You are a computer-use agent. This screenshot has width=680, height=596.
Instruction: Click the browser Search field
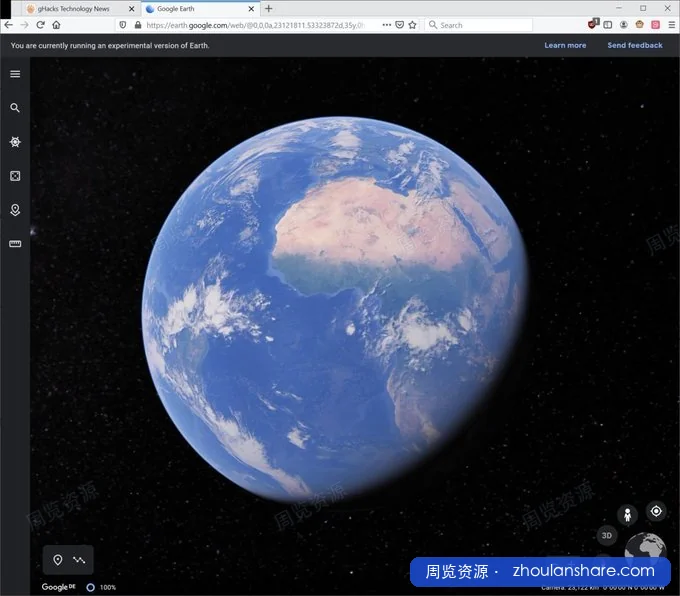click(x=479, y=25)
